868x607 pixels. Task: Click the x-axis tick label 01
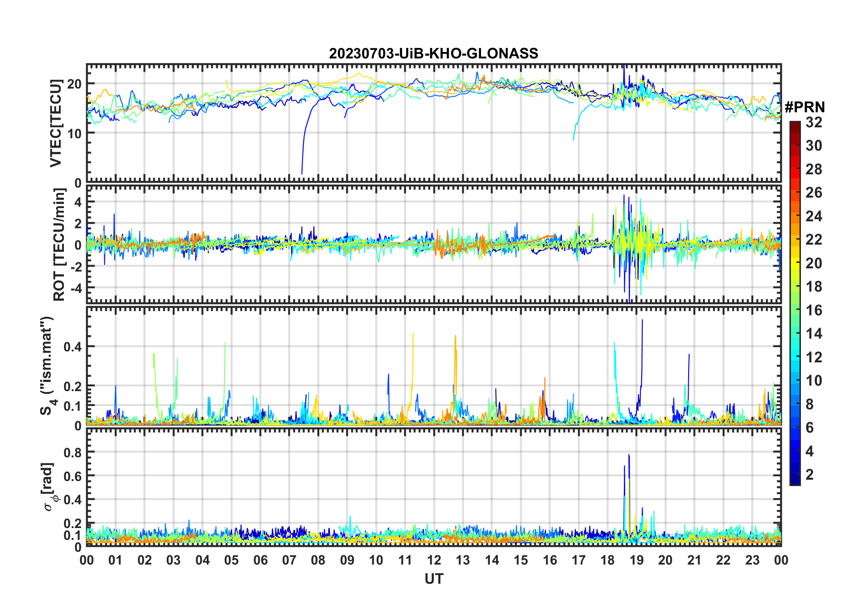pos(115,560)
